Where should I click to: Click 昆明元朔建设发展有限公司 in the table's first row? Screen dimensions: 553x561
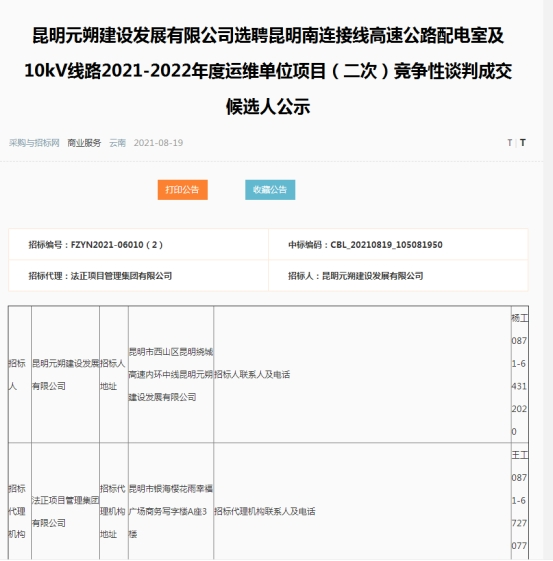[65, 374]
